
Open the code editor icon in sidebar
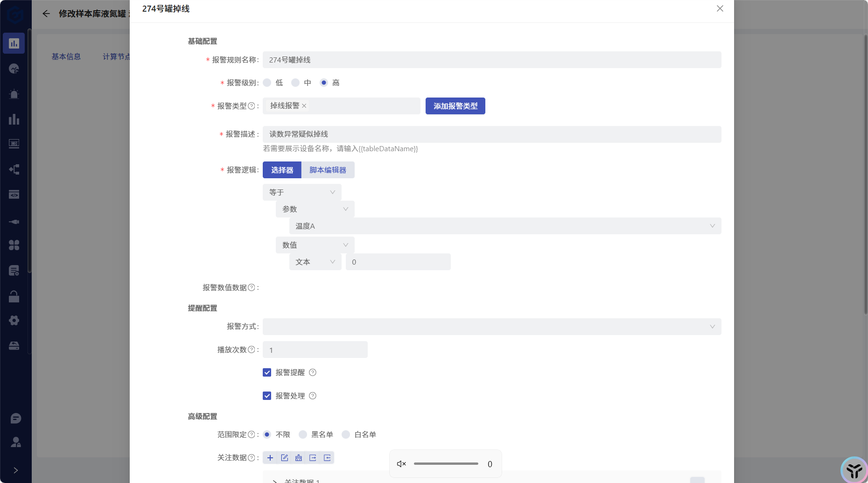tap(14, 195)
